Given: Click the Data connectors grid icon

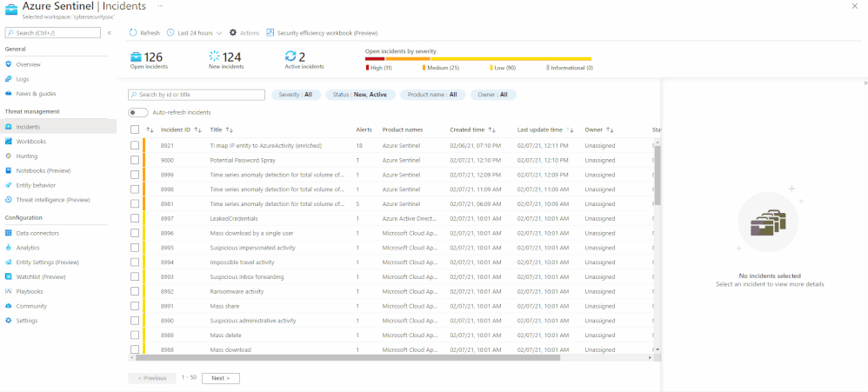Looking at the screenshot, I should click(x=9, y=233).
